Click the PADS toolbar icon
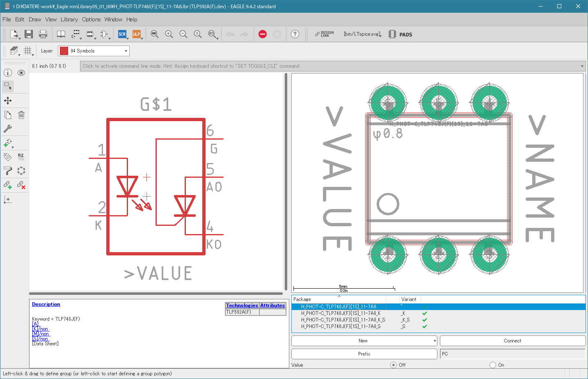The height and width of the screenshot is (379, 588). coord(400,34)
